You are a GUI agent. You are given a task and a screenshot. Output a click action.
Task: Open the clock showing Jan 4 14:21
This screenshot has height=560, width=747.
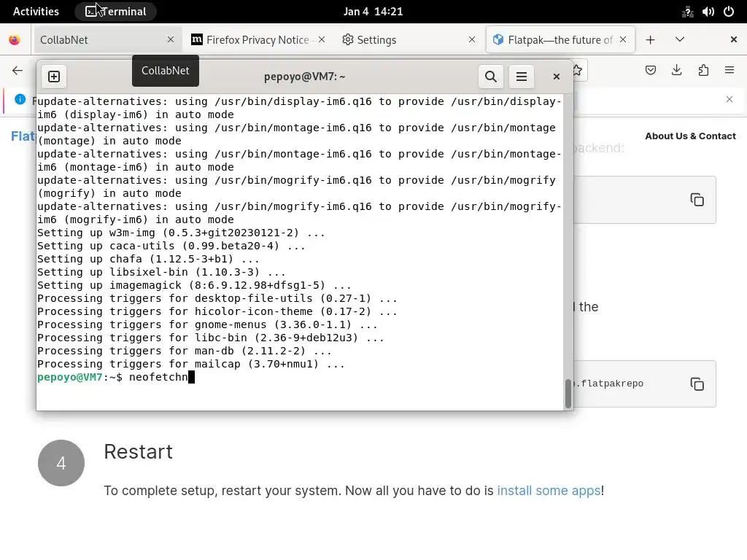click(x=373, y=12)
